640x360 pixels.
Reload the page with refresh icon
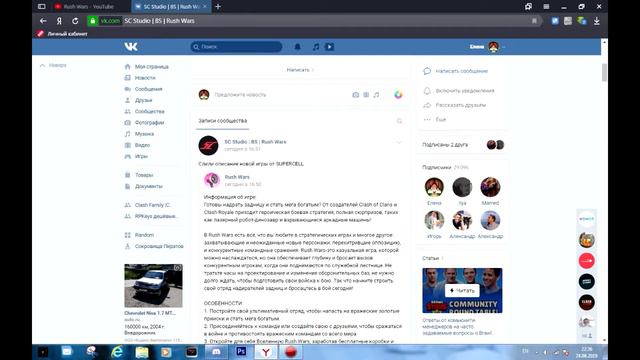pyautogui.click(x=75, y=21)
